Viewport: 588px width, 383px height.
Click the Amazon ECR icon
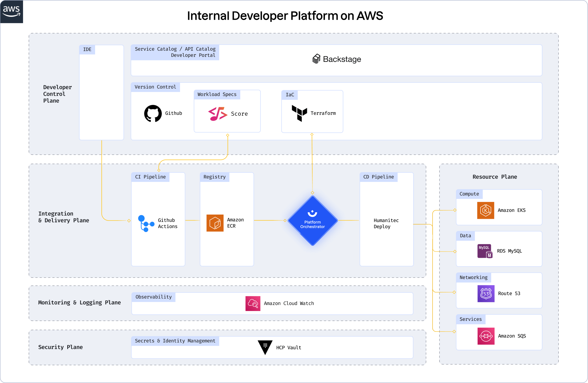tap(215, 223)
